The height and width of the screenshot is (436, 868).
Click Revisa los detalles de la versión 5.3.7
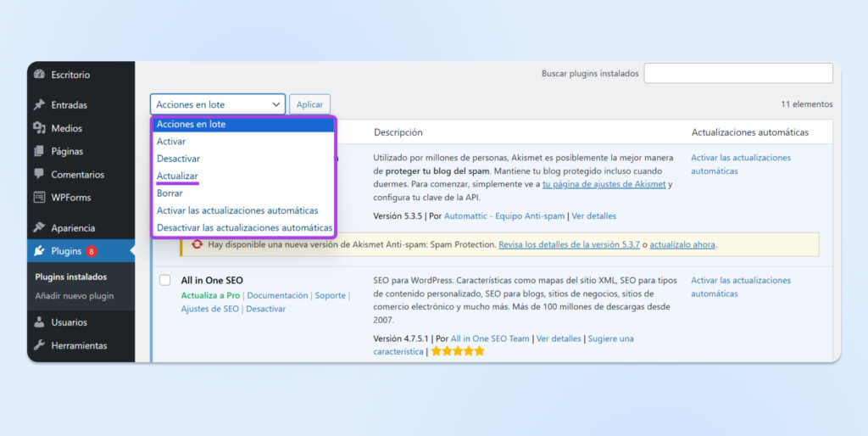coord(569,244)
